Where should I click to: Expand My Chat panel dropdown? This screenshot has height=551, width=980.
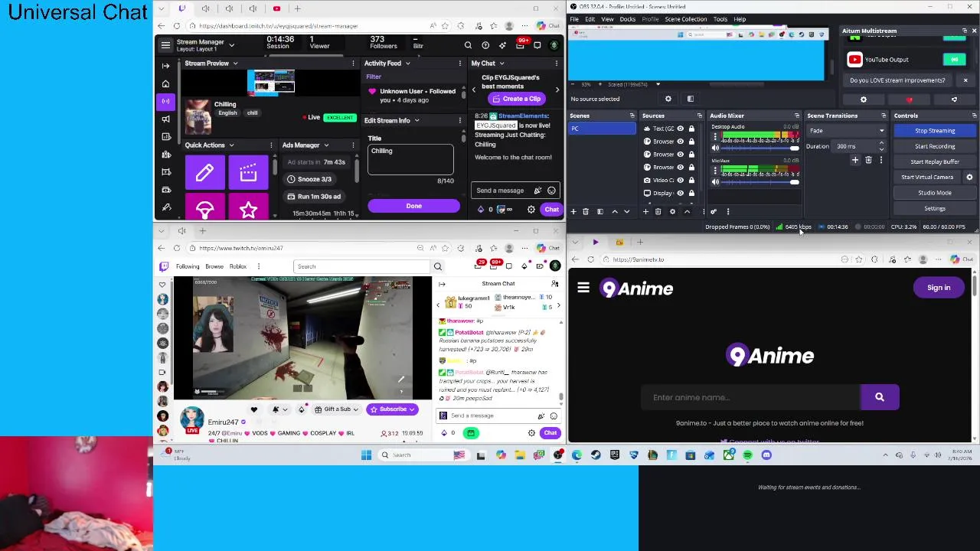501,64
